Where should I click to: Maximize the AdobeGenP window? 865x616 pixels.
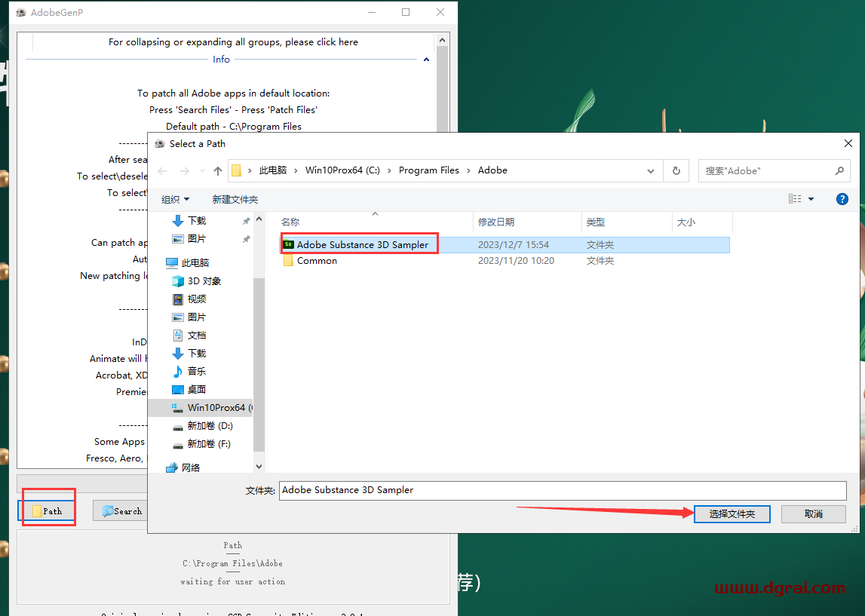coord(406,12)
